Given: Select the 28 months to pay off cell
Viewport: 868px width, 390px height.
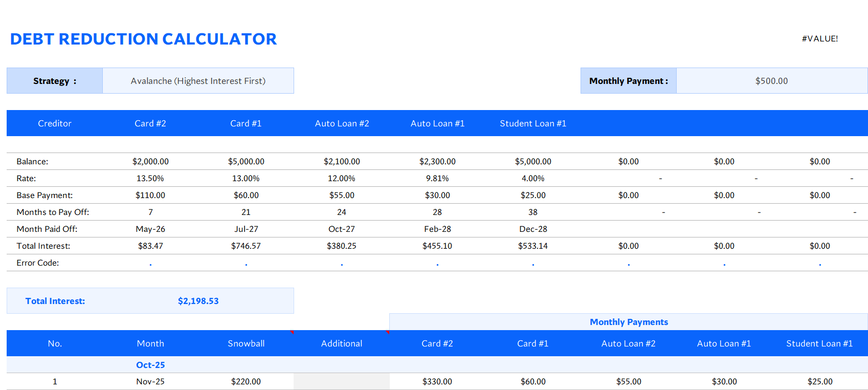Looking at the screenshot, I should [x=437, y=212].
